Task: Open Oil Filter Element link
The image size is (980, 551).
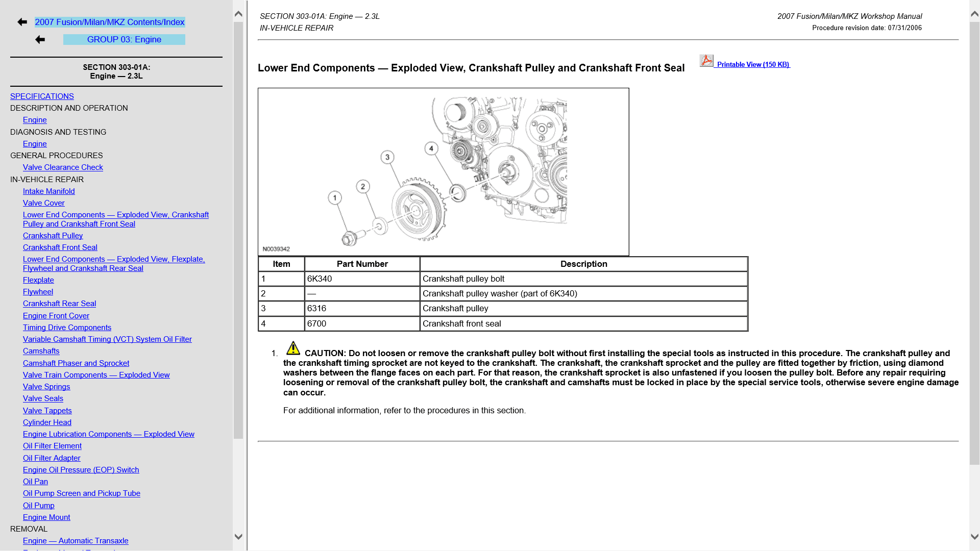Action: (52, 446)
